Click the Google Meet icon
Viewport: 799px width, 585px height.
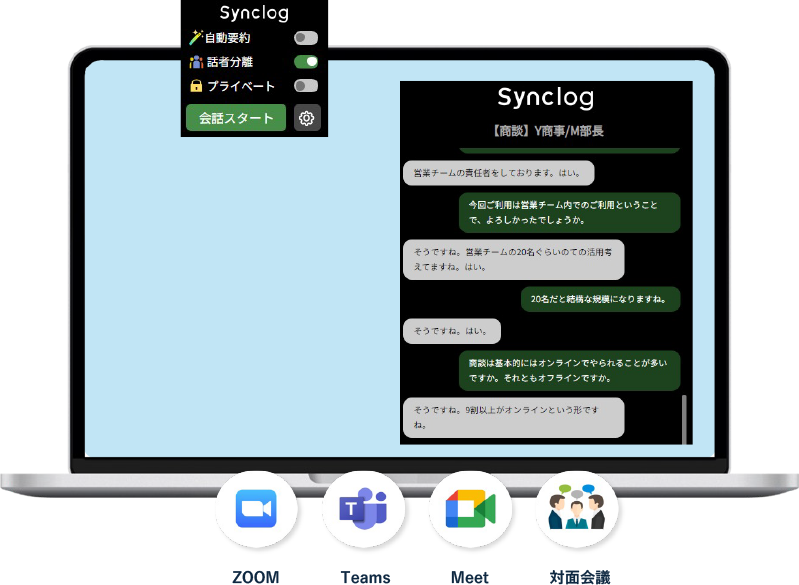click(470, 509)
